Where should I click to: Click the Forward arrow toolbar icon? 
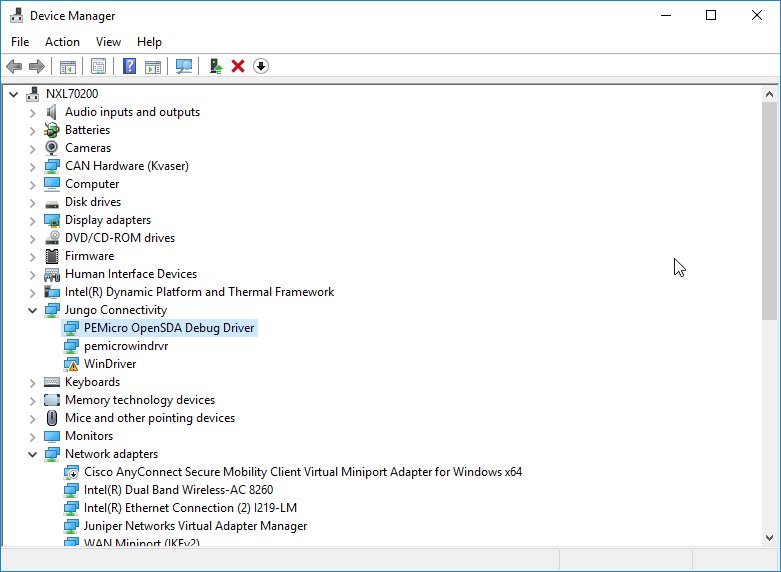pos(37,66)
